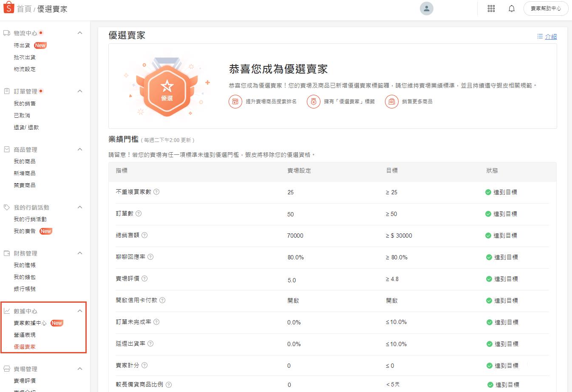
Task: Open 我的銷售 in the sidebar
Action: pyautogui.click(x=25, y=104)
